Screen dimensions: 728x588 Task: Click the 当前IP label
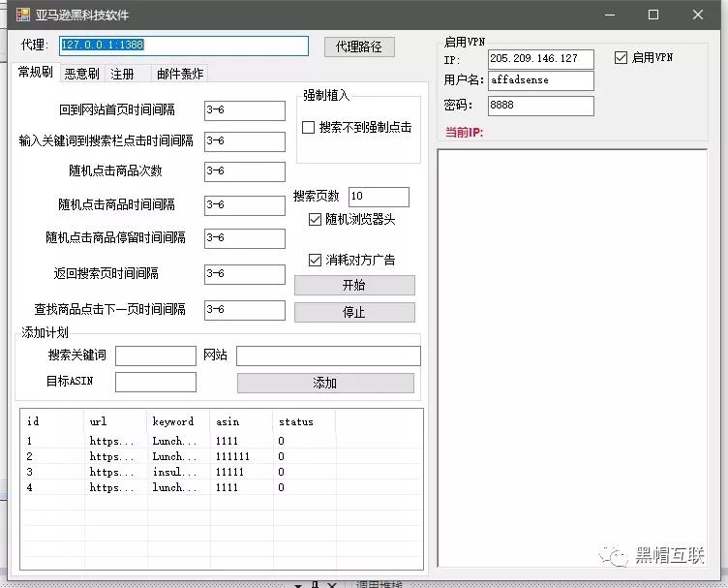click(465, 133)
